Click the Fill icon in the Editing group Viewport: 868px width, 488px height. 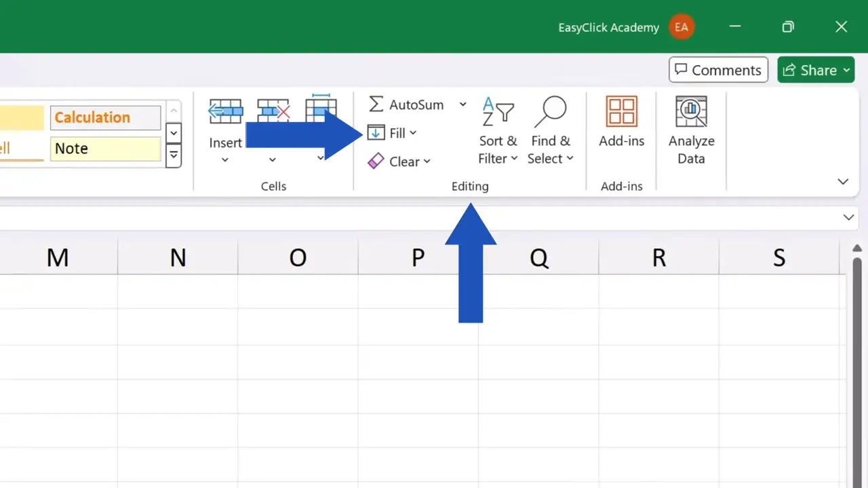(375, 133)
